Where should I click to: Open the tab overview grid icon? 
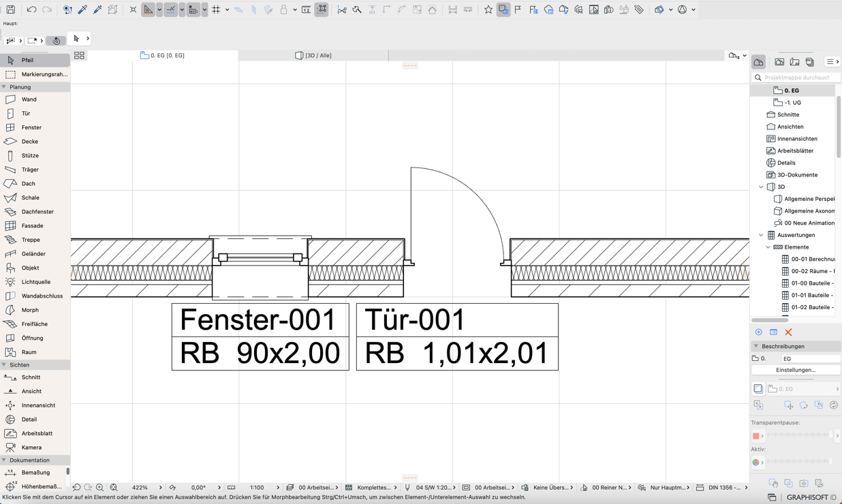(x=79, y=55)
